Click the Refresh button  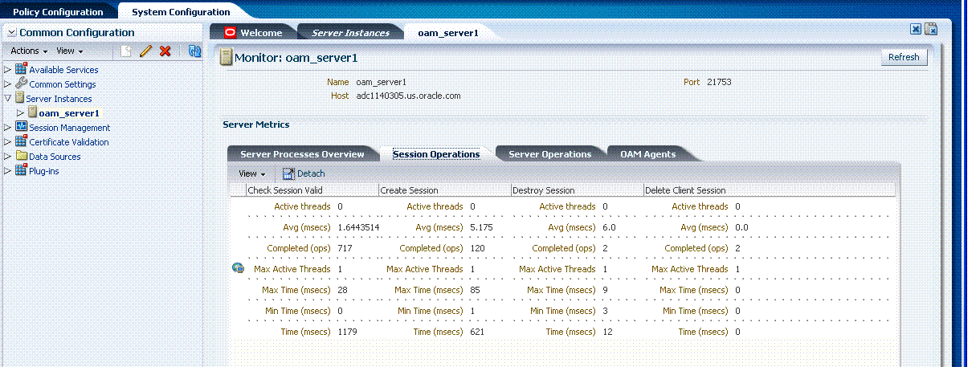[x=904, y=57]
